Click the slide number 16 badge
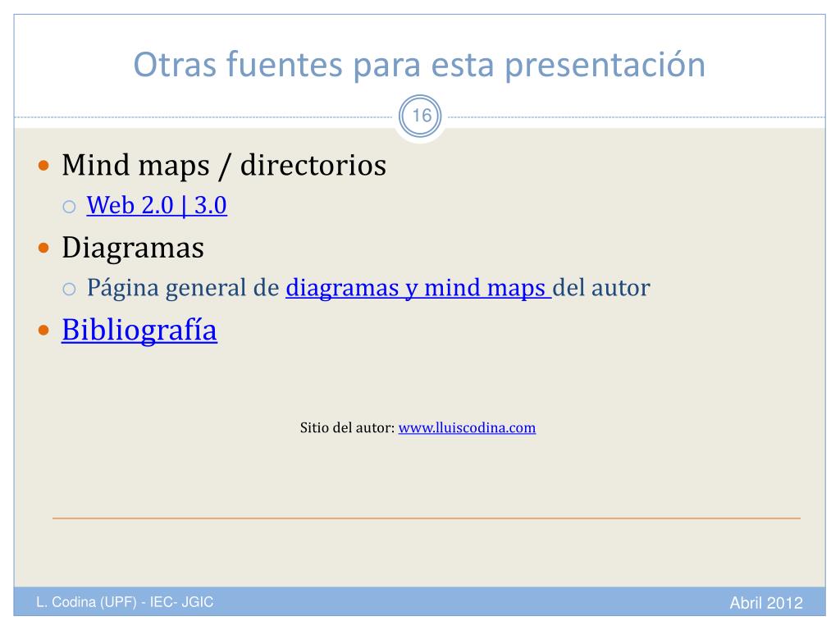Image resolution: width=840 pixels, height=630 pixels. point(421,116)
